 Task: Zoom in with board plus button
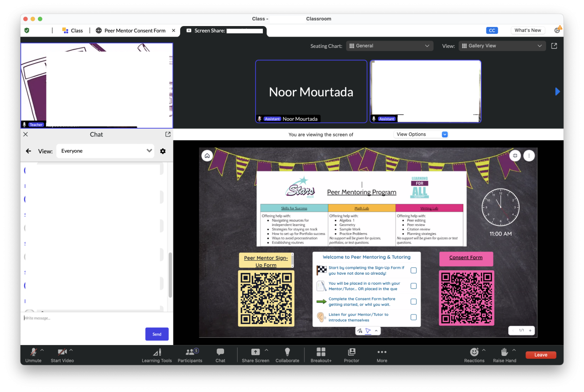point(530,330)
